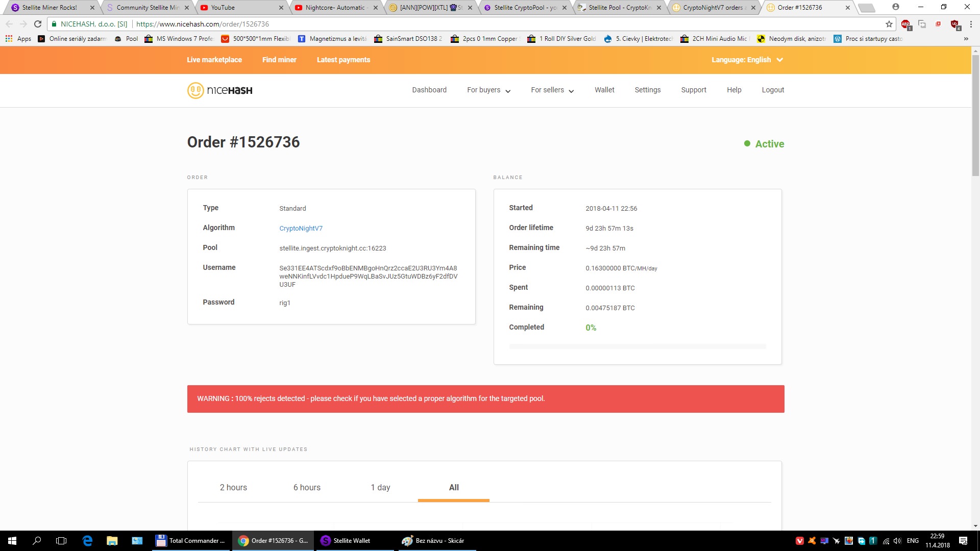Screen dimensions: 980x551
Task: Select the All chart tab
Action: tap(454, 488)
